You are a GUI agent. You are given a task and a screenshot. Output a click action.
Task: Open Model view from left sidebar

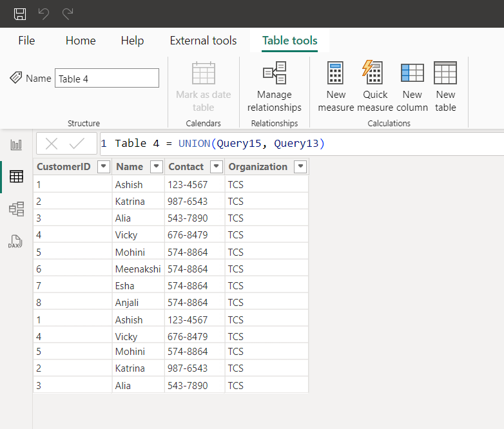pyautogui.click(x=16, y=209)
